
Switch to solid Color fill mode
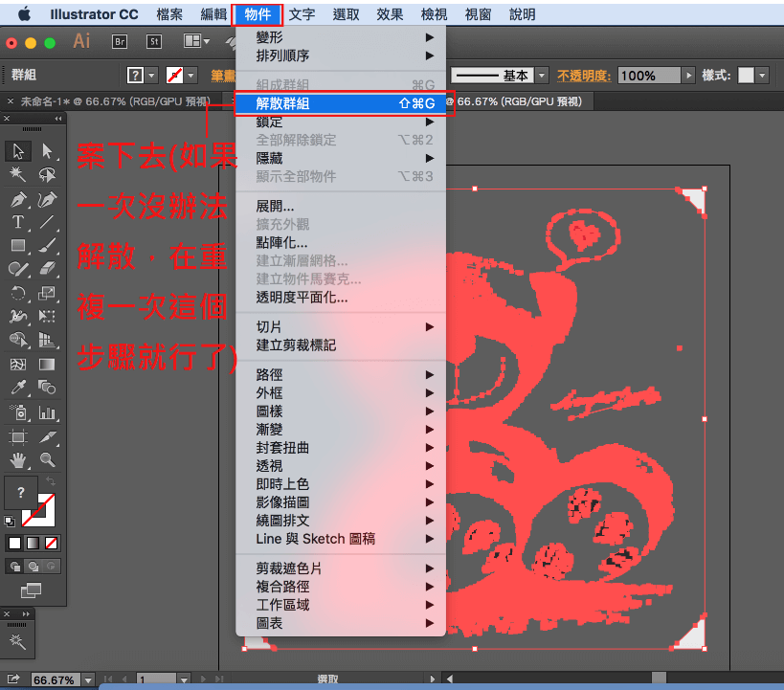pyautogui.click(x=15, y=543)
